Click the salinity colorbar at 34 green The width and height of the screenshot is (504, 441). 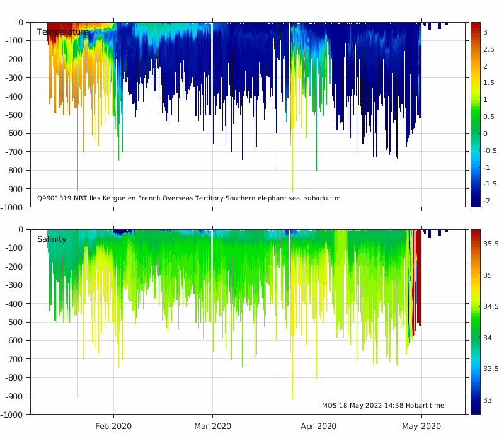(x=476, y=338)
